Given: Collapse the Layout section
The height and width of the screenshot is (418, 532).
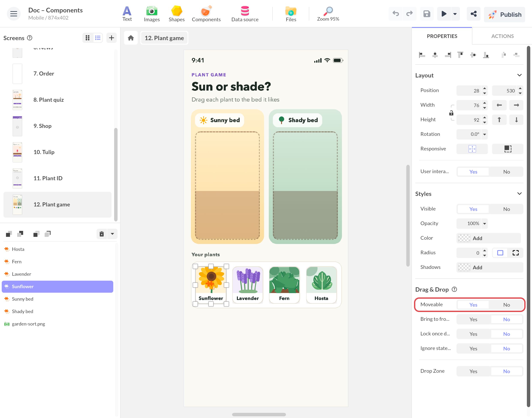Looking at the screenshot, I should 520,75.
